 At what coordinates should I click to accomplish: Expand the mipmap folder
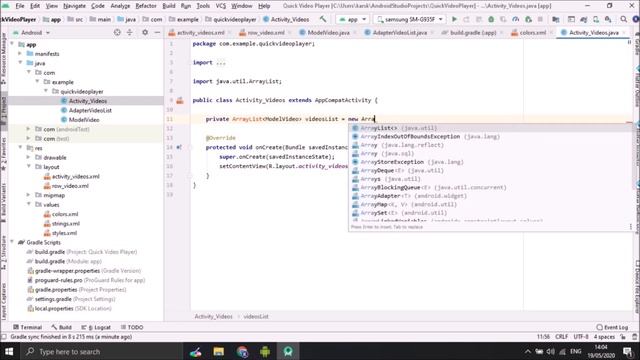(x=28, y=195)
